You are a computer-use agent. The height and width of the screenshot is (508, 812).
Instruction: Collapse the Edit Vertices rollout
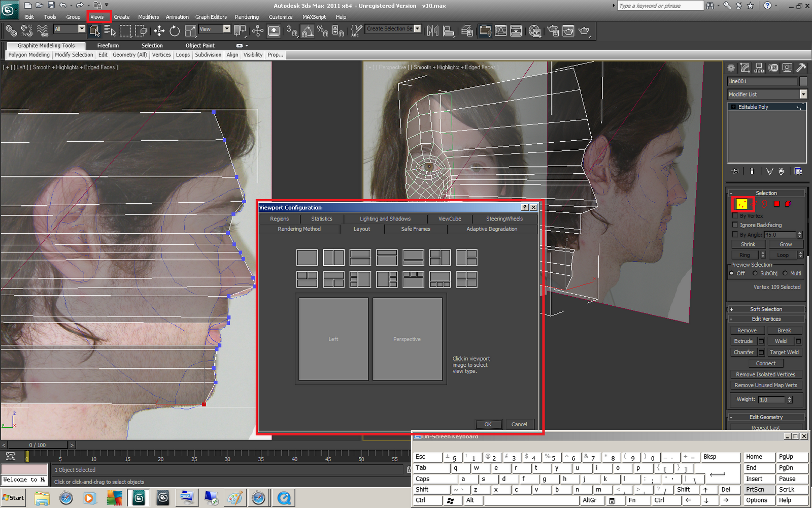(x=766, y=319)
